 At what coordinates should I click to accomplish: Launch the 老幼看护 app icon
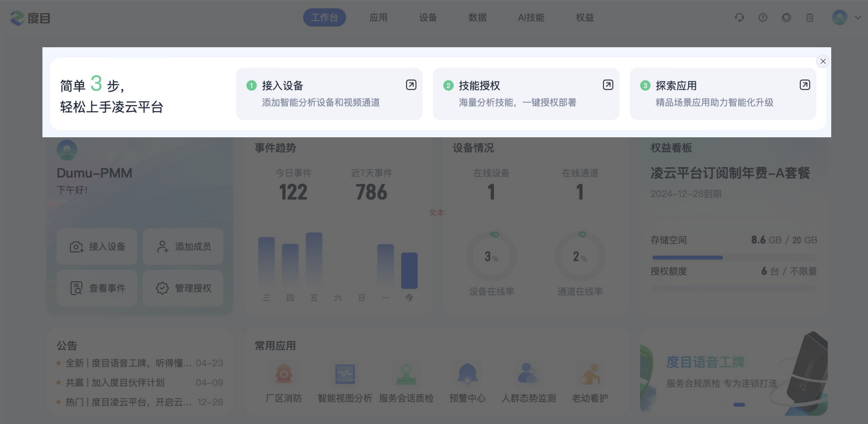pos(590,374)
